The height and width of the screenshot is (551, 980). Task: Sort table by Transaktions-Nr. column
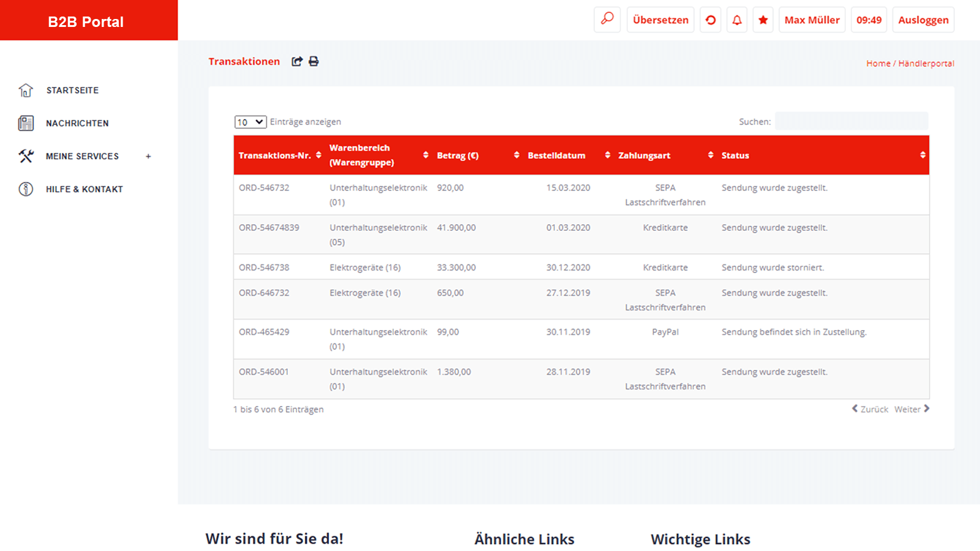click(x=318, y=155)
